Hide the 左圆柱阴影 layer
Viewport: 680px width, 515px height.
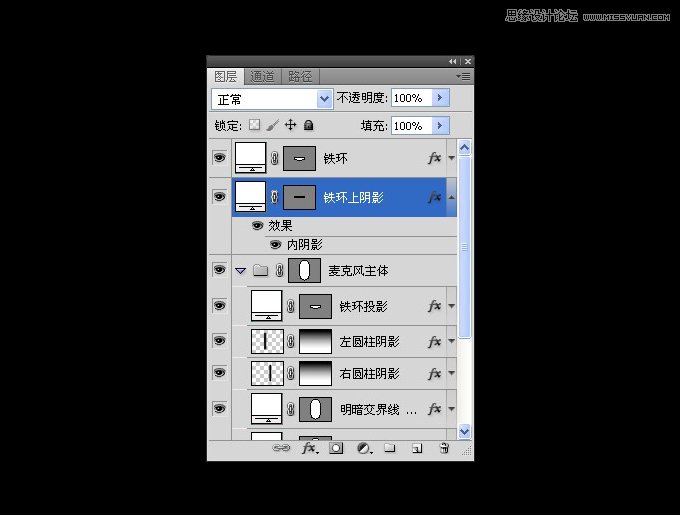pos(219,341)
